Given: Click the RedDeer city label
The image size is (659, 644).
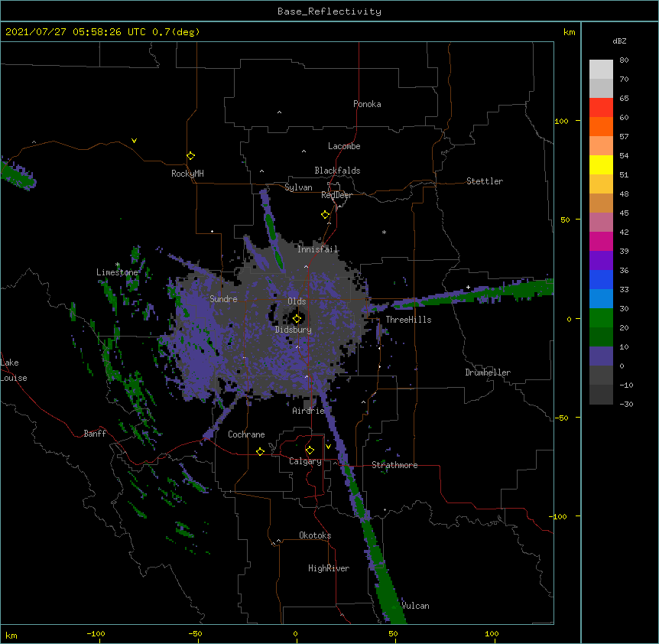Looking at the screenshot, I should [336, 195].
